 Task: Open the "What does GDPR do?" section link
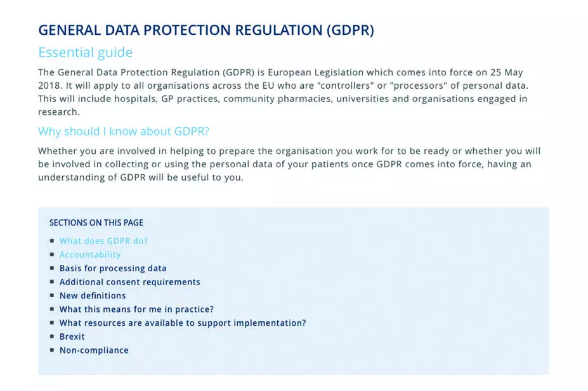pos(103,241)
